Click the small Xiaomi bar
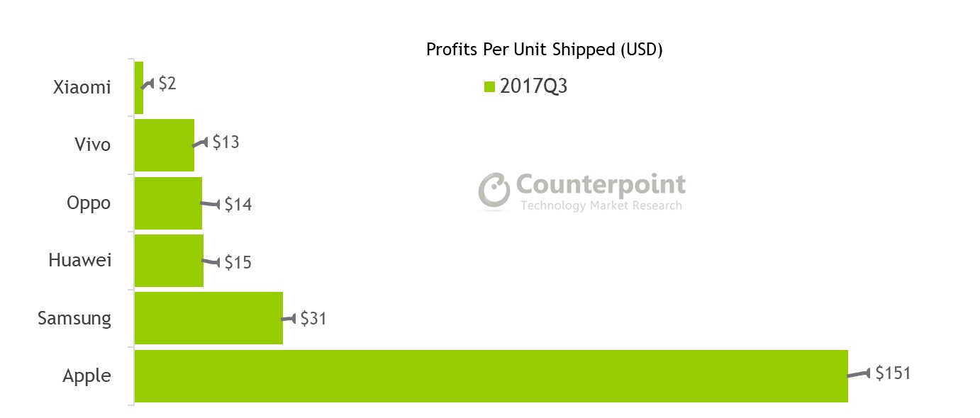Image resolution: width=980 pixels, height=418 pixels. 139,87
